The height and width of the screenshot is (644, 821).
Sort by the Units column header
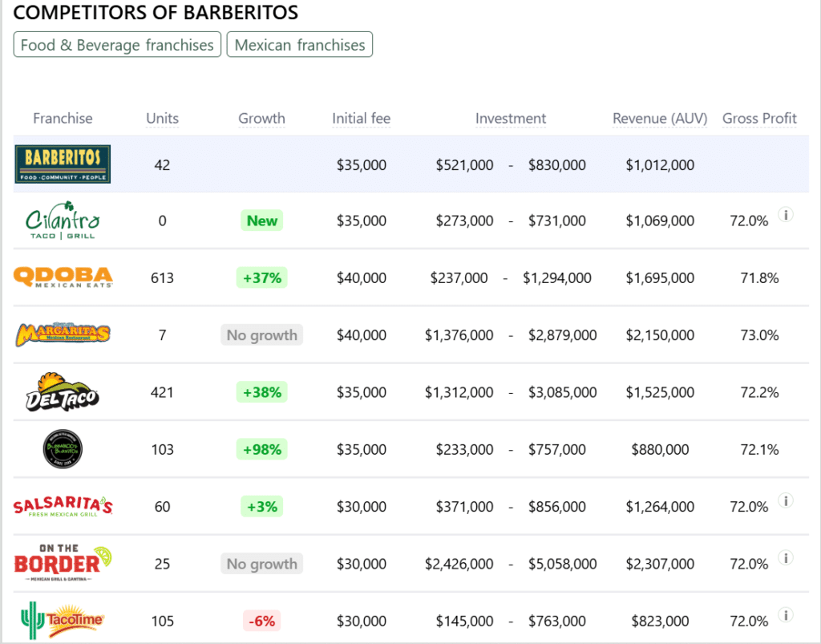[x=162, y=119]
